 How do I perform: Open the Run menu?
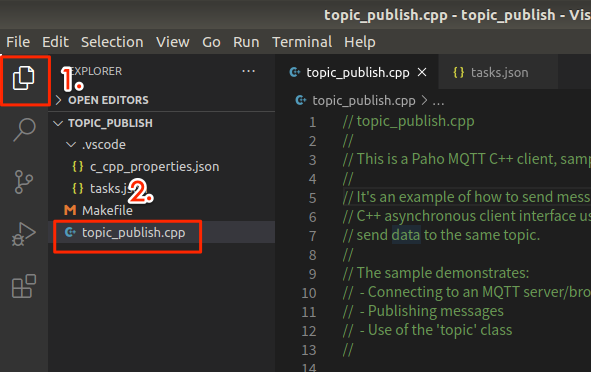pos(246,42)
